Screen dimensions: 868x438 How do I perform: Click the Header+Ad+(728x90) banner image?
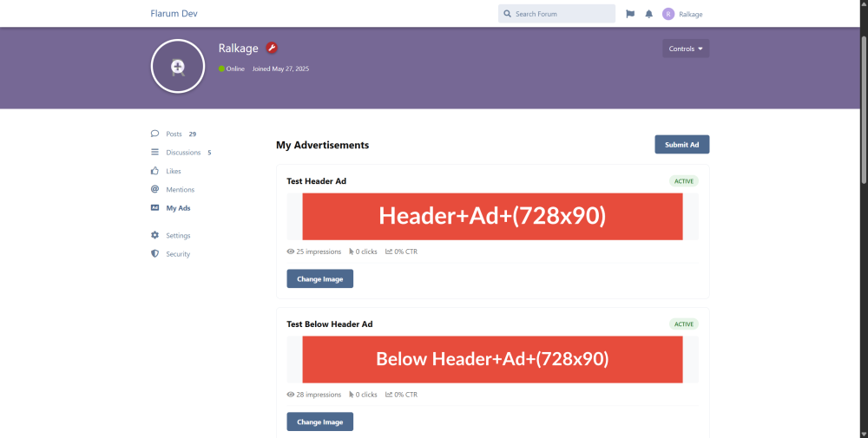coord(492,216)
